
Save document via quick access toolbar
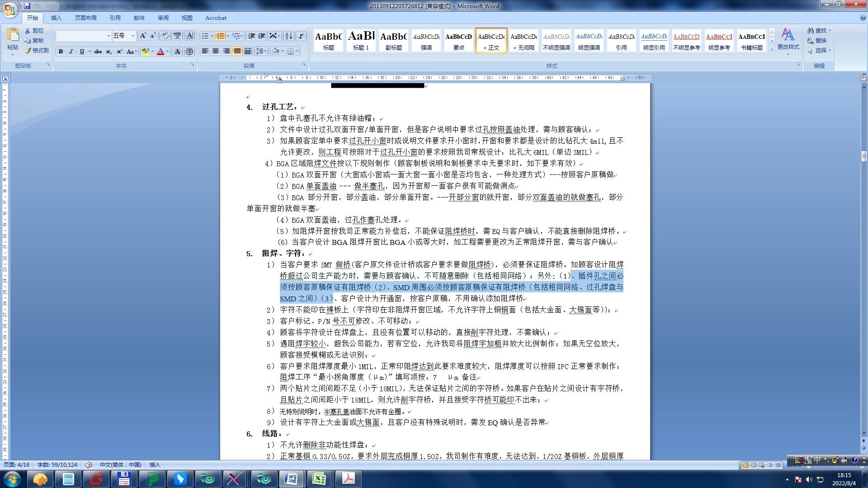coord(27,6)
